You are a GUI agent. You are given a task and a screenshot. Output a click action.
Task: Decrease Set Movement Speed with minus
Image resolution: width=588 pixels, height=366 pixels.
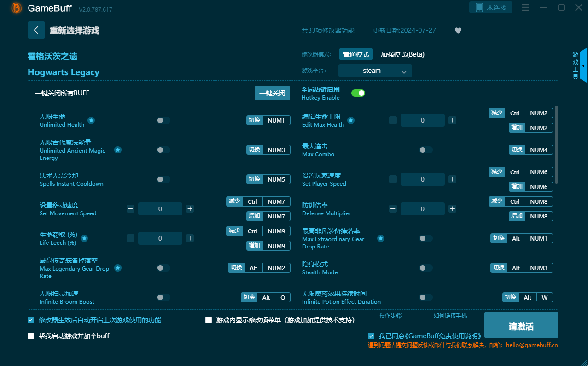pyautogui.click(x=130, y=209)
